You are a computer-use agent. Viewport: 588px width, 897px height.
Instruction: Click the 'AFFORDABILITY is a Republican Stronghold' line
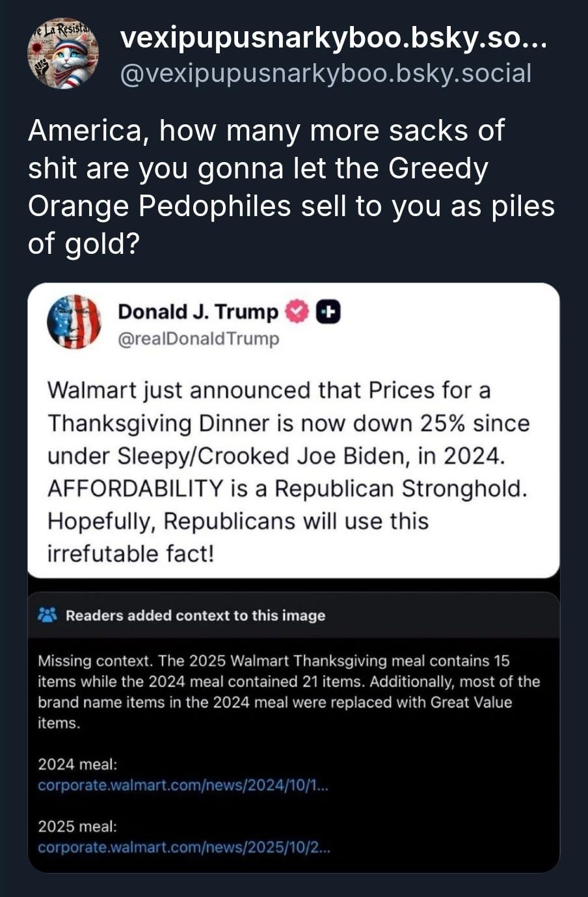pos(287,488)
